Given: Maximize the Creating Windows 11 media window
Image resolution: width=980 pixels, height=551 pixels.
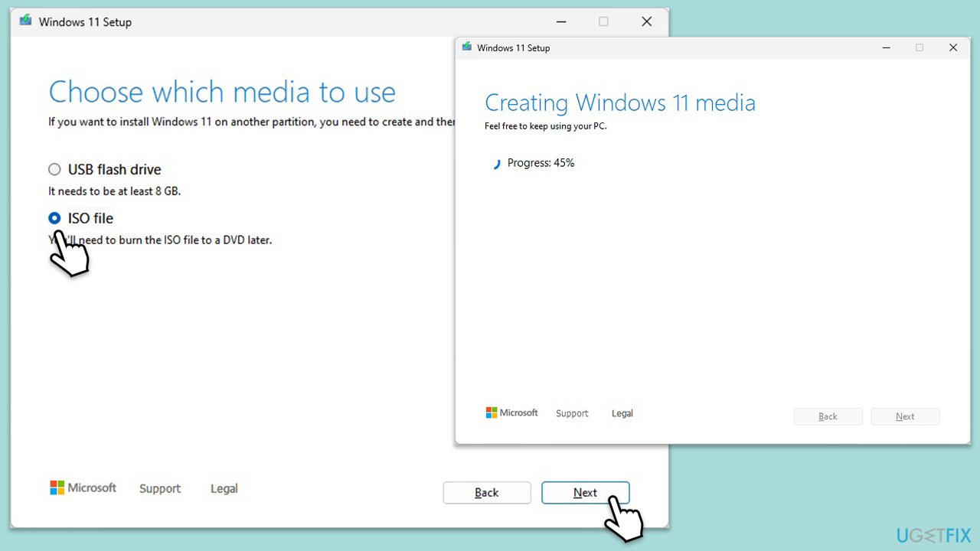Looking at the screenshot, I should 920,47.
